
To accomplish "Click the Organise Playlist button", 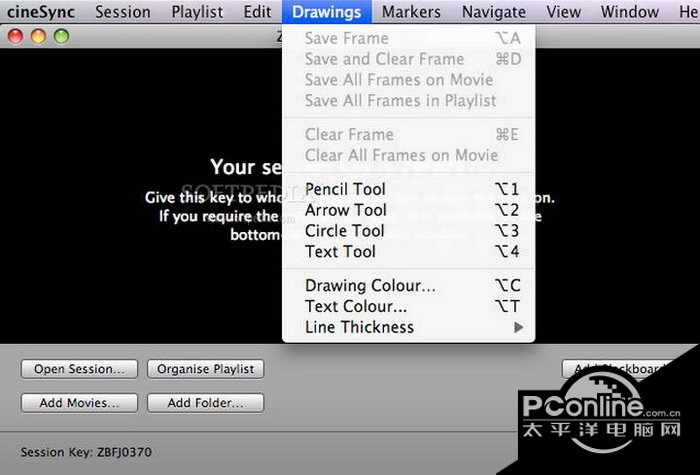I will (206, 369).
